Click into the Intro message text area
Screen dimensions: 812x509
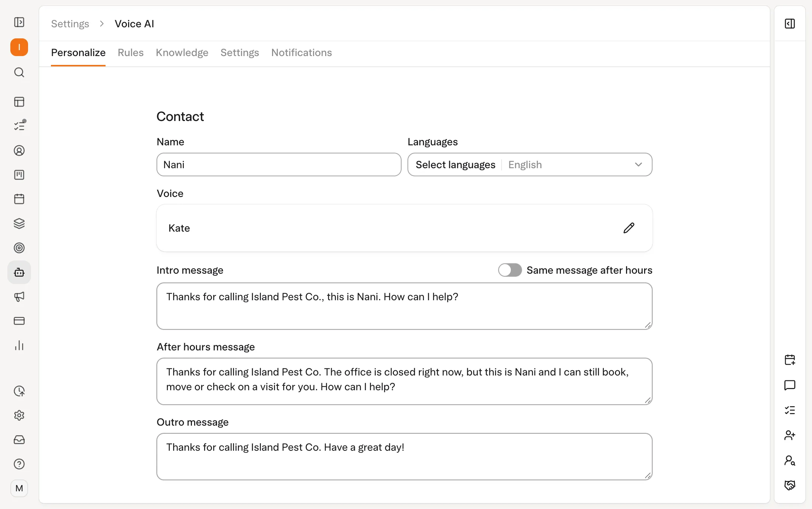405,306
